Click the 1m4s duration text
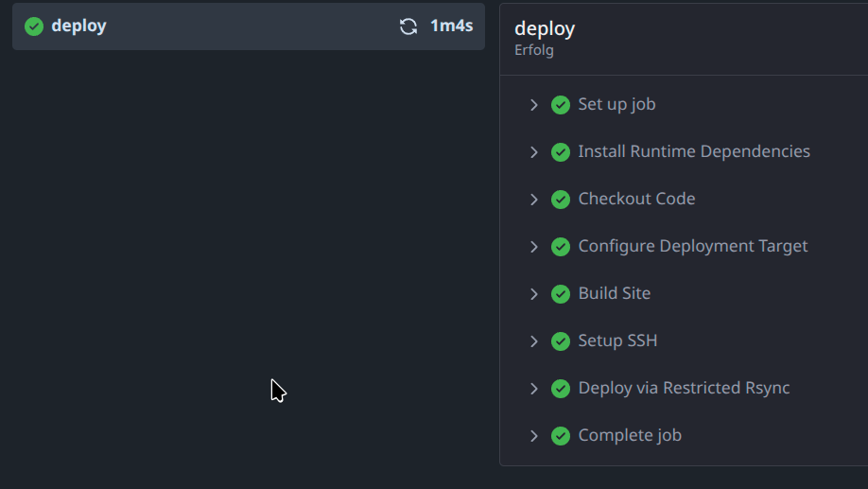This screenshot has height=489, width=868. point(451,26)
